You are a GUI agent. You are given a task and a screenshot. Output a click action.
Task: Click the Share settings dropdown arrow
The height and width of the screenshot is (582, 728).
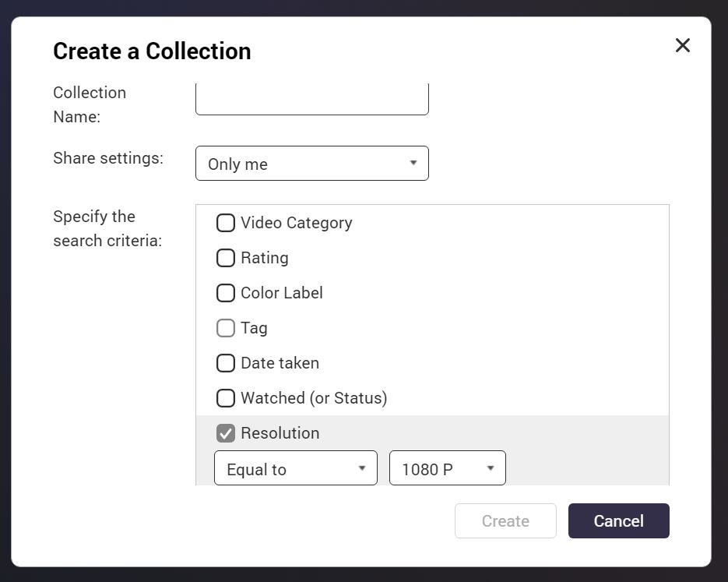[413, 163]
